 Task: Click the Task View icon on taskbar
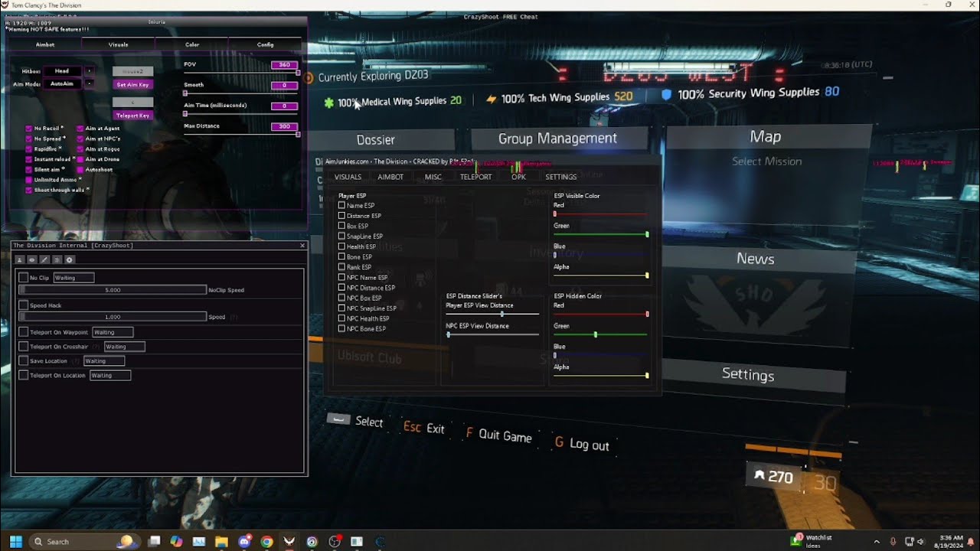tap(154, 541)
